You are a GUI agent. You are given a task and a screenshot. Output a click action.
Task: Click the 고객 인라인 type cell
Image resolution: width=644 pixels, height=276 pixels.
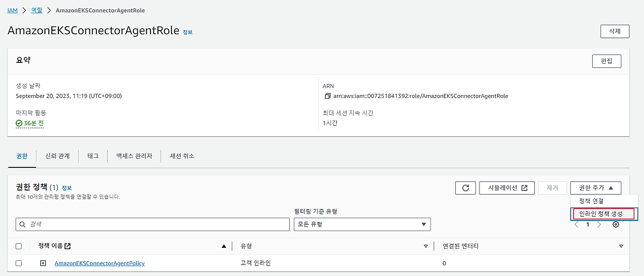tap(256, 263)
